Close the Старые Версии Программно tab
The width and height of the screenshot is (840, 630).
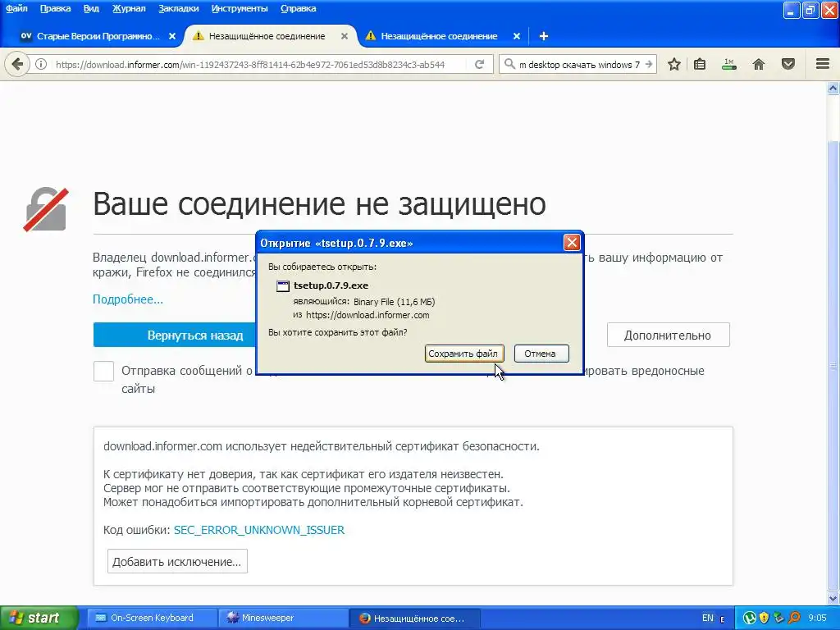[x=172, y=36]
